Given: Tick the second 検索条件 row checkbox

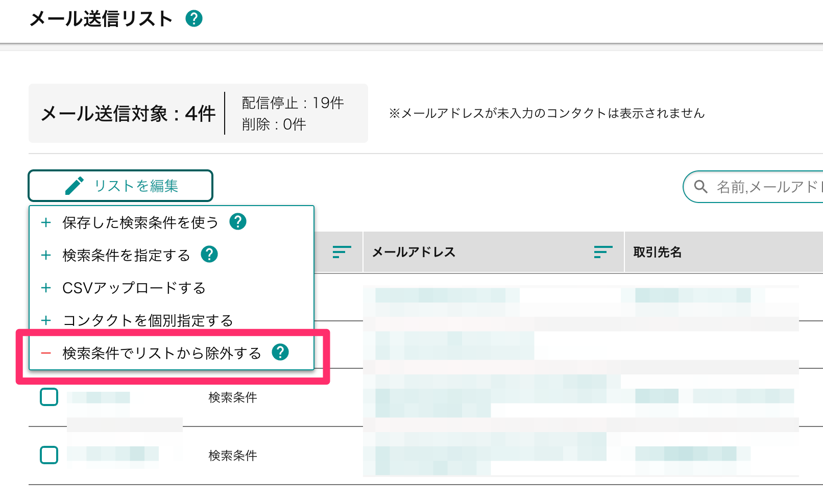Looking at the screenshot, I should click(x=49, y=455).
